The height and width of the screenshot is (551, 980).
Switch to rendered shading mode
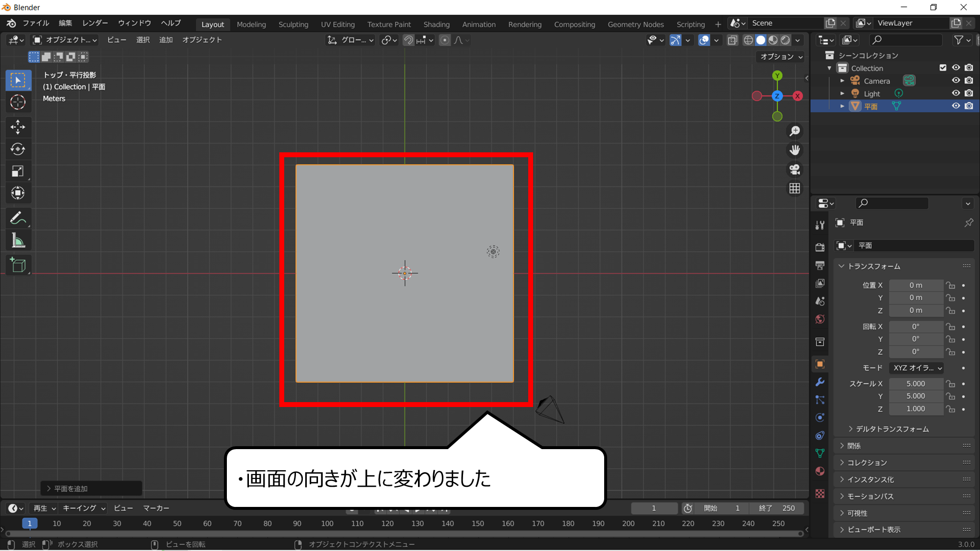(785, 40)
